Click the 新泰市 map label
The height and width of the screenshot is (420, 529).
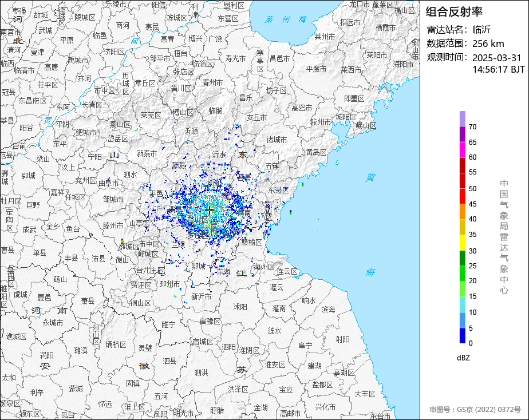[x=147, y=154]
